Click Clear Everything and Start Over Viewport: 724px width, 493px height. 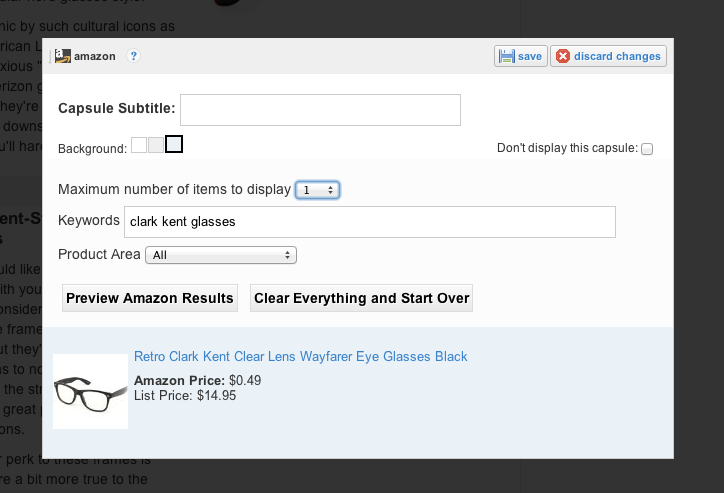click(362, 298)
